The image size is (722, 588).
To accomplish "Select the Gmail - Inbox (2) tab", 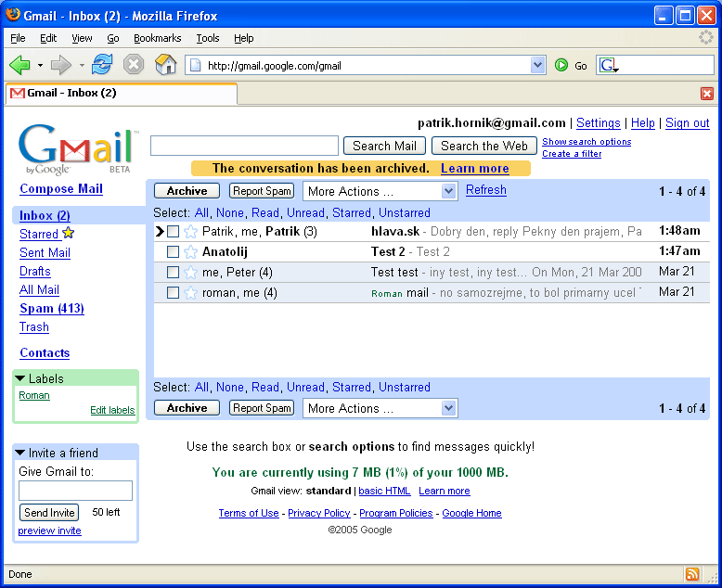I will (x=122, y=94).
